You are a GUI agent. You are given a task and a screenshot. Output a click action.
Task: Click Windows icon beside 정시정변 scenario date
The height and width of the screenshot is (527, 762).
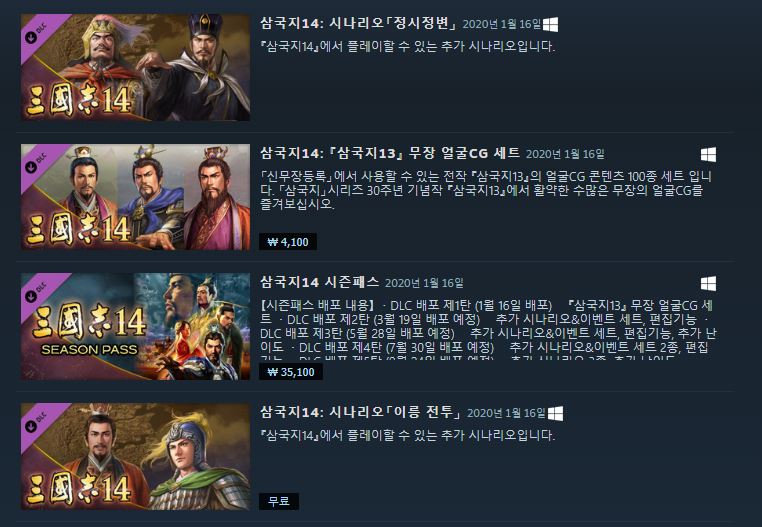(550, 24)
